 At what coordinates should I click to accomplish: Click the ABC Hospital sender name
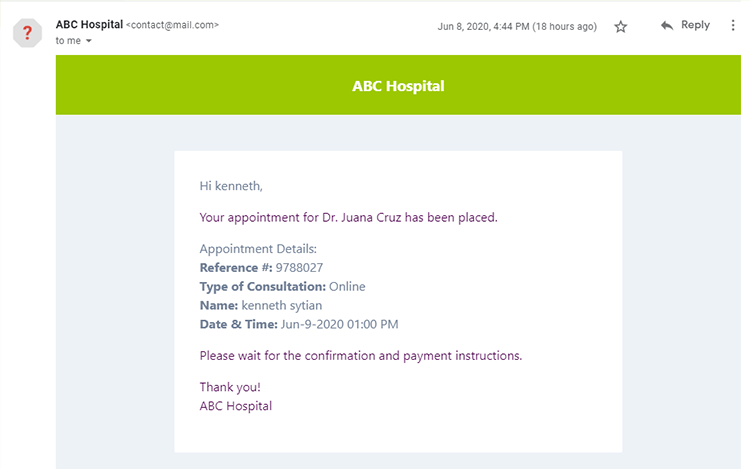pyautogui.click(x=89, y=24)
